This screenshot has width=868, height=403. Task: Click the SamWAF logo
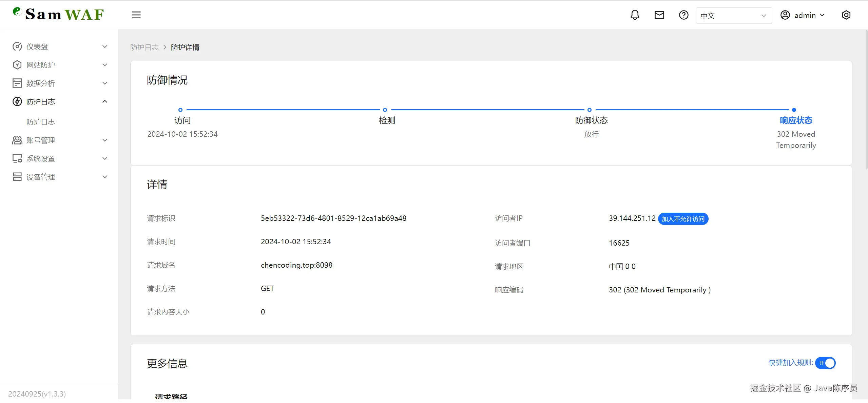coord(58,14)
